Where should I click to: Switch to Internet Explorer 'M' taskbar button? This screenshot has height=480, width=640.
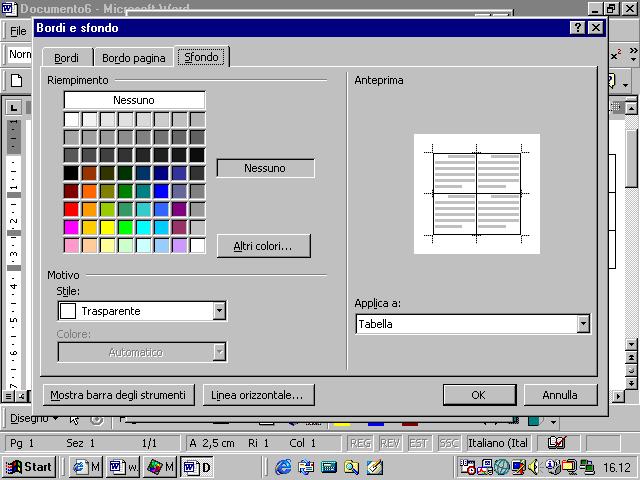[x=86, y=467]
